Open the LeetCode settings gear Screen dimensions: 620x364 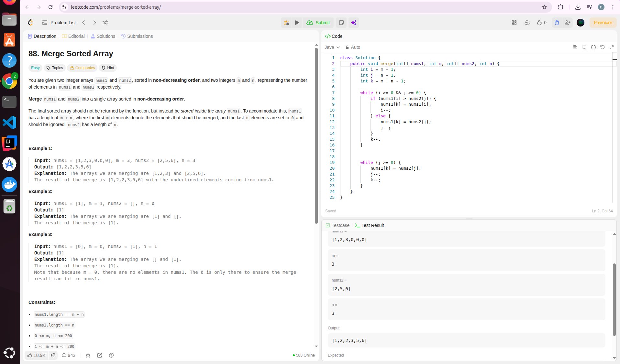pos(527,23)
